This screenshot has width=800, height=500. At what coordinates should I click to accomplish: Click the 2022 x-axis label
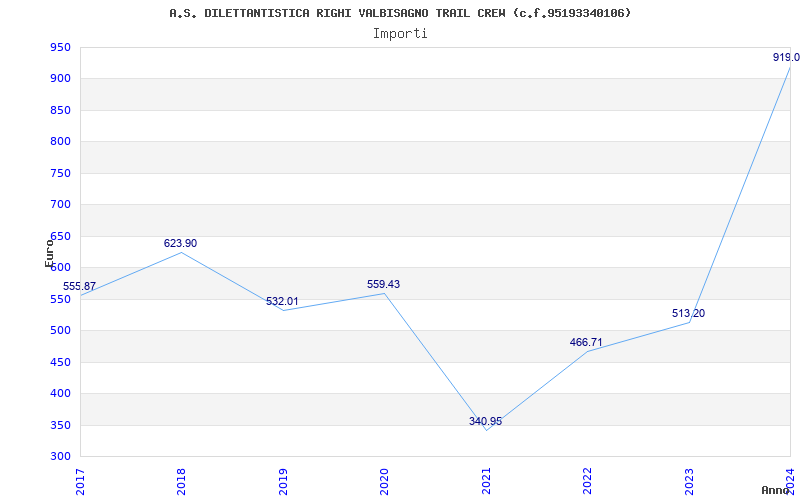click(587, 482)
